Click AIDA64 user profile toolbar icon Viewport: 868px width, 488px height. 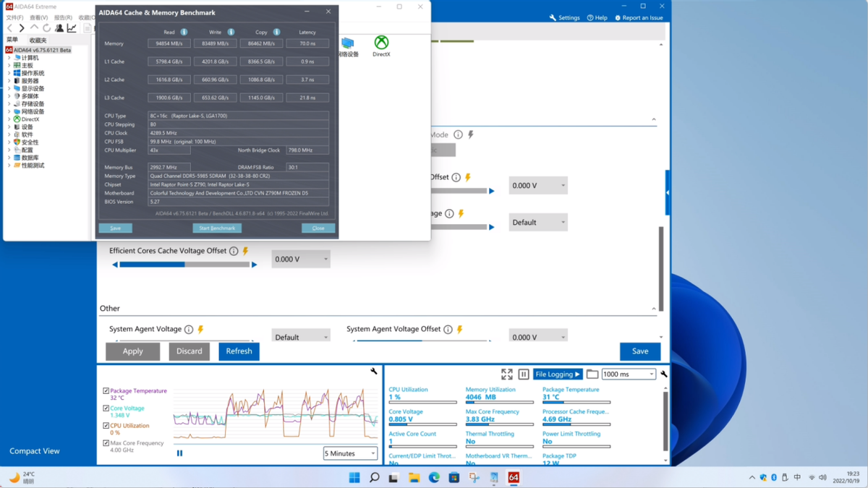click(59, 28)
